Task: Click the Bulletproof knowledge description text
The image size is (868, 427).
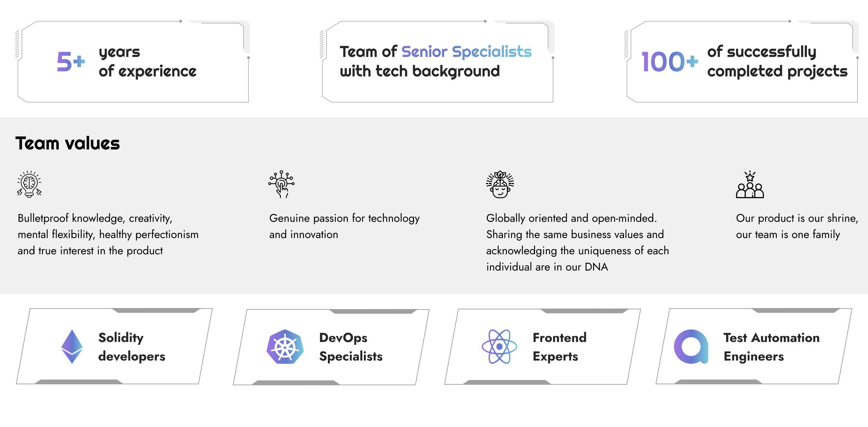Action: tap(108, 234)
